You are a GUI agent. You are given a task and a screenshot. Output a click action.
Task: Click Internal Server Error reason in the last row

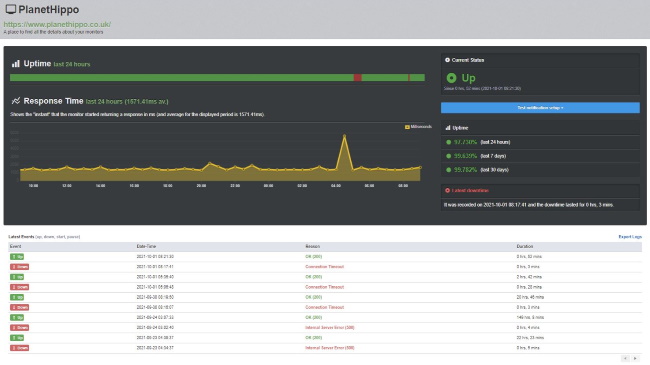pos(330,348)
